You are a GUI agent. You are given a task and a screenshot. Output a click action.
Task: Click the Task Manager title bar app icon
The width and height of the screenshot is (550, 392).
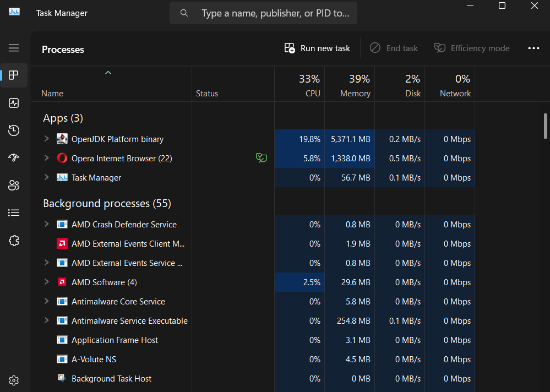pos(14,12)
